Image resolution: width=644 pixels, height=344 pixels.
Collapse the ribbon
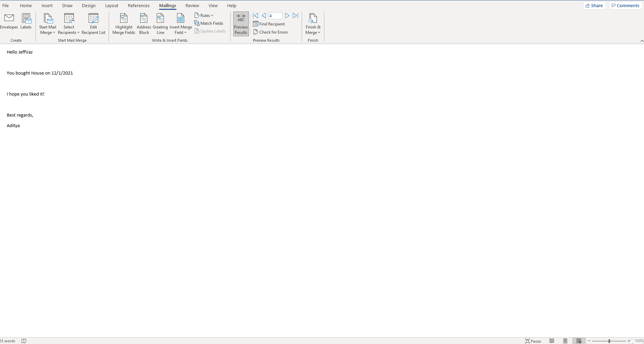pos(642,41)
